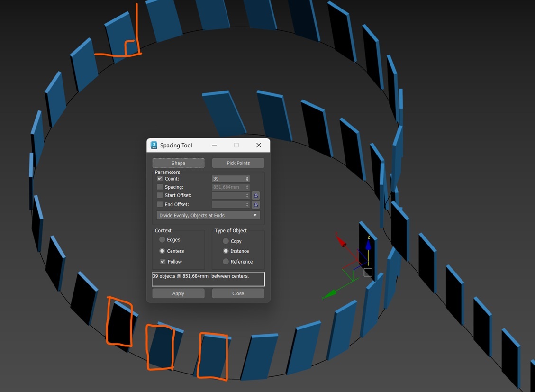Click into the Count value field
This screenshot has height=392, width=535.
coord(228,179)
